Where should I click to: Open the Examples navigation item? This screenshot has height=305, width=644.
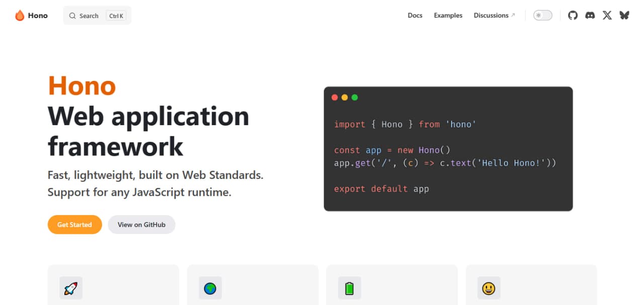tap(448, 16)
